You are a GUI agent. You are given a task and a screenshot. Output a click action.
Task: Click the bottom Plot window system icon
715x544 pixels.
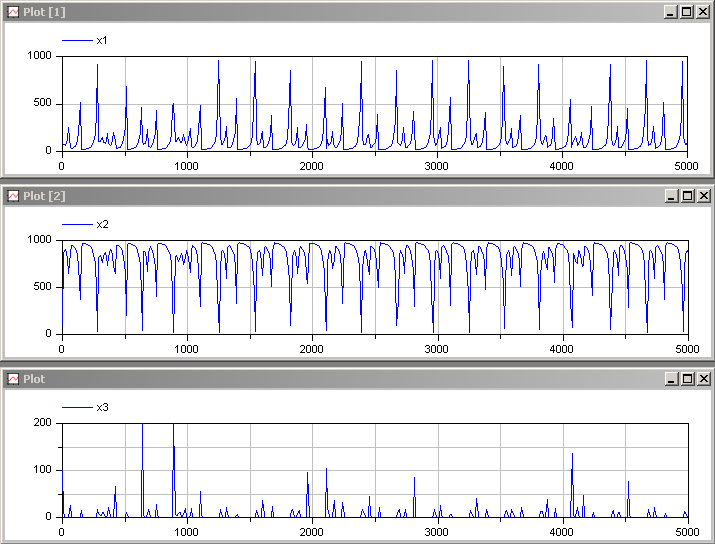(x=13, y=379)
